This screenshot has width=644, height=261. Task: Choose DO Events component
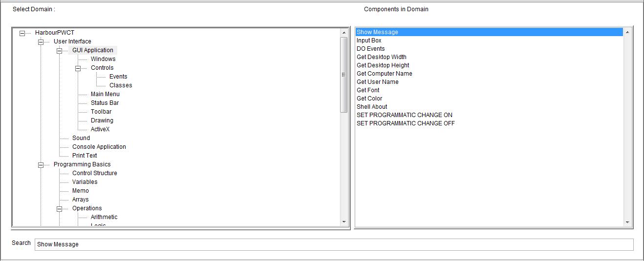pos(489,49)
